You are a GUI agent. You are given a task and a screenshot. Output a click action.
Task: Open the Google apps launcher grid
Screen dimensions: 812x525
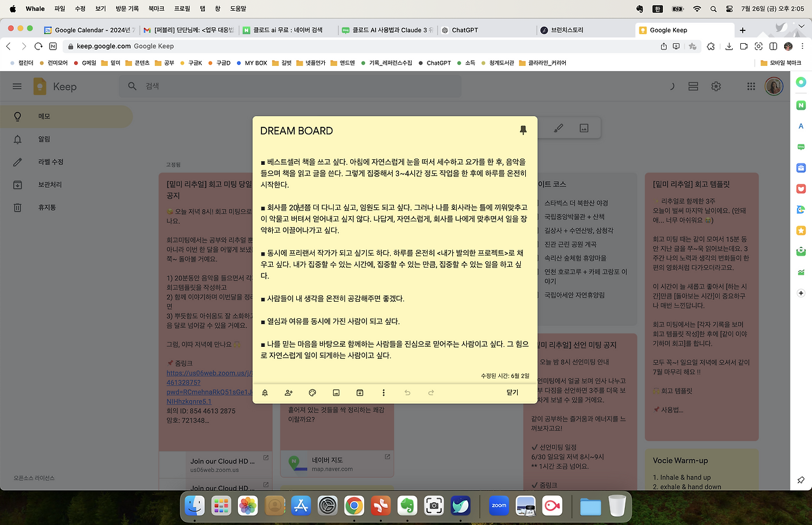750,86
